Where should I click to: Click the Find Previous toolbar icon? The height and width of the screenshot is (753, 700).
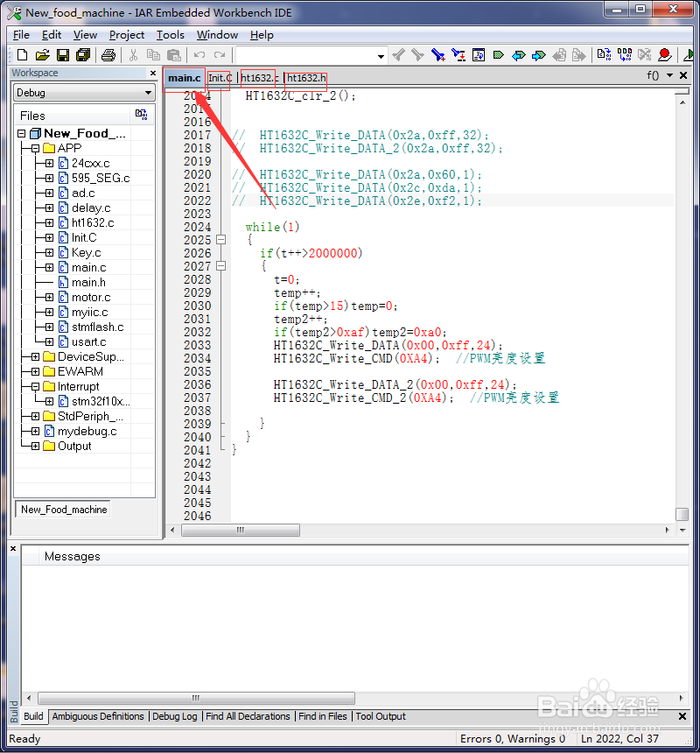398,55
